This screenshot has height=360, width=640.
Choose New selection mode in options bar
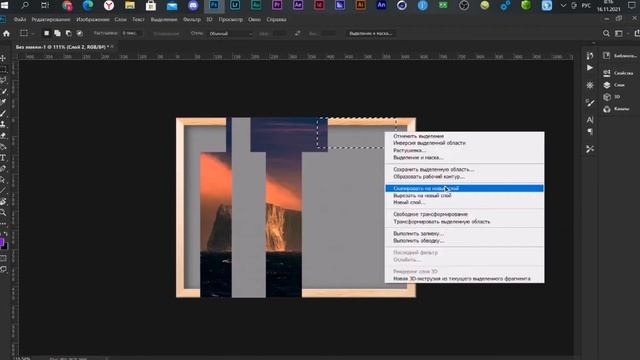tap(47, 33)
